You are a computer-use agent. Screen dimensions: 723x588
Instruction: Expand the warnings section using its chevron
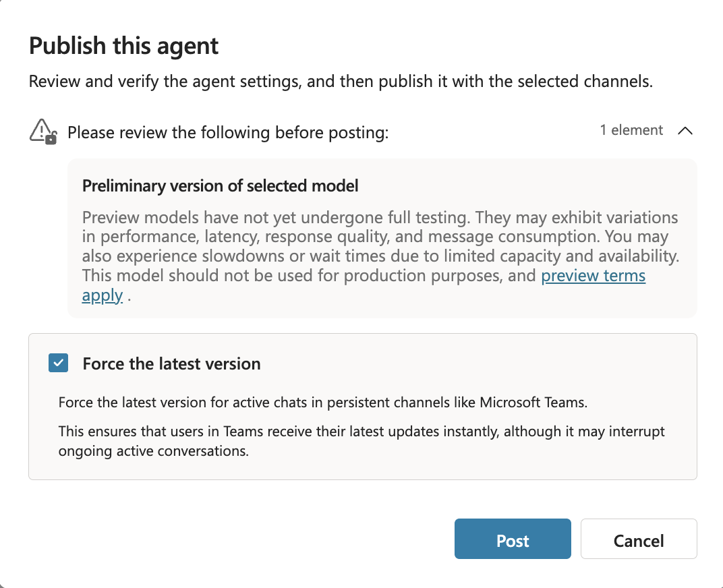(685, 131)
